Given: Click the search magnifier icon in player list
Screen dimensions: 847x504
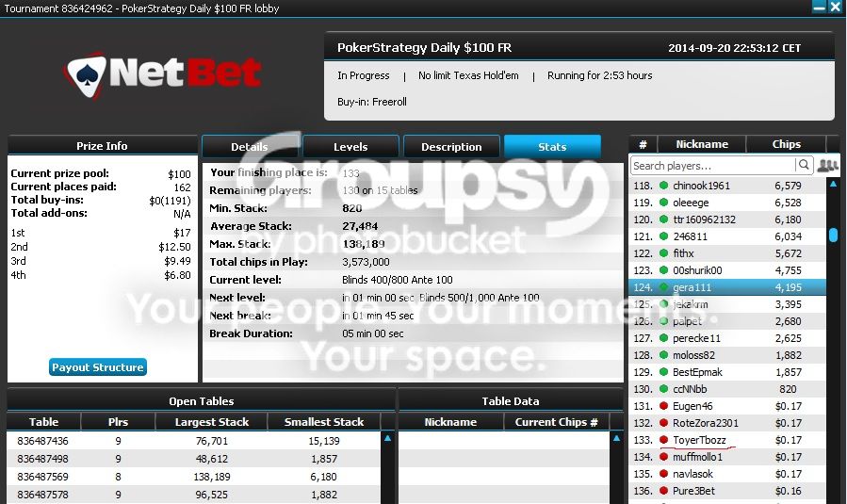Looking at the screenshot, I should [804, 165].
